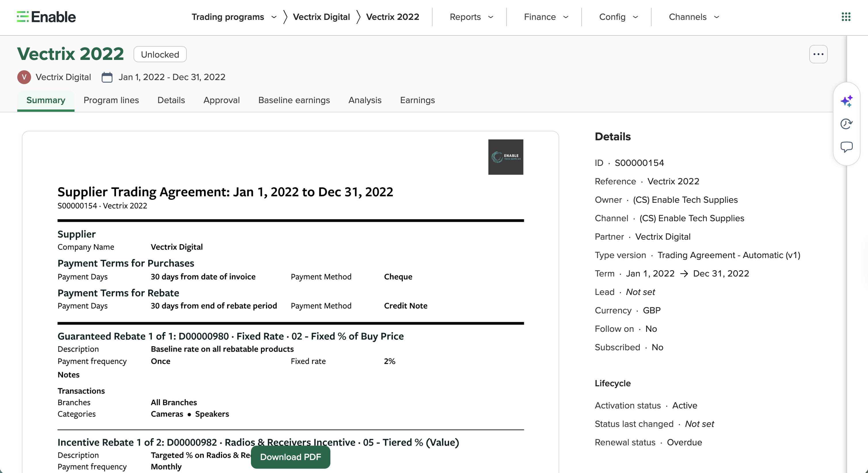The height and width of the screenshot is (473, 868).
Task: Expand the Channels menu
Action: click(694, 17)
